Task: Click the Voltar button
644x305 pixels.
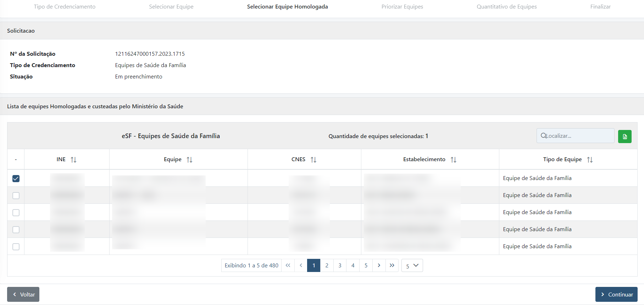Action: pyautogui.click(x=23, y=294)
